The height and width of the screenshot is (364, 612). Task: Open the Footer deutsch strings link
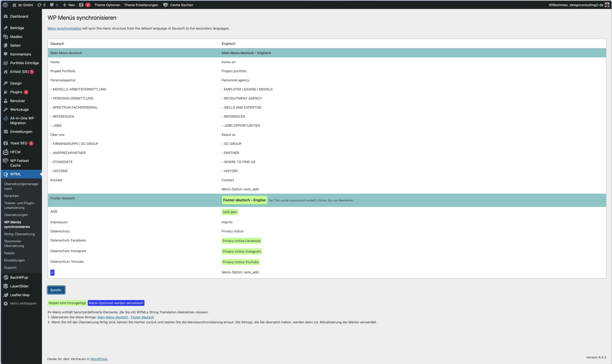[x=142, y=317]
